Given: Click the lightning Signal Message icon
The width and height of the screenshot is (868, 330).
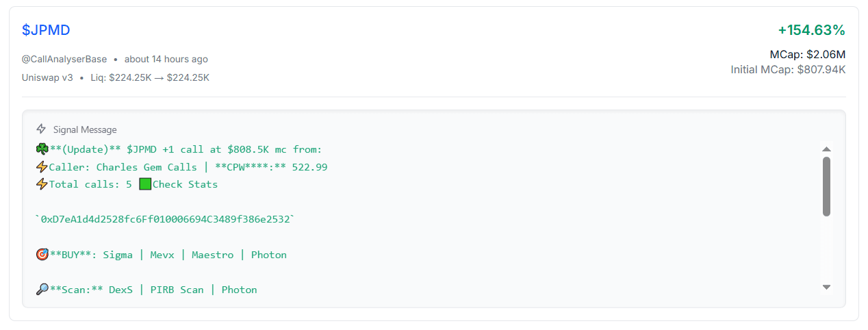Looking at the screenshot, I should click(x=41, y=129).
